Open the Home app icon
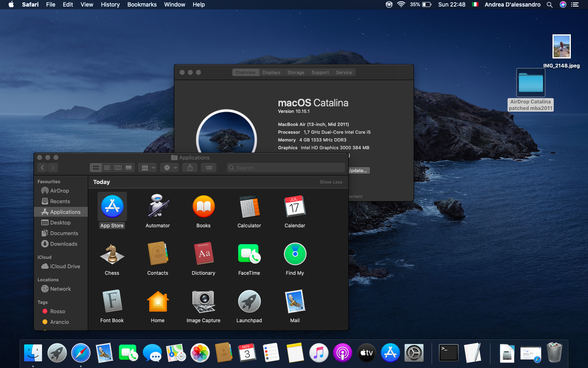The image size is (588, 368). tap(158, 301)
